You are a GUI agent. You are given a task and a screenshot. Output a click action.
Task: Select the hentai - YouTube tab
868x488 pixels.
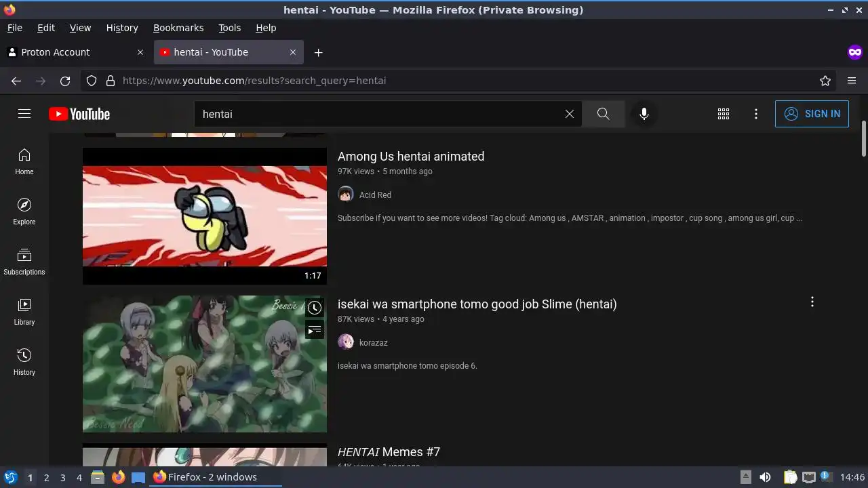(x=229, y=52)
